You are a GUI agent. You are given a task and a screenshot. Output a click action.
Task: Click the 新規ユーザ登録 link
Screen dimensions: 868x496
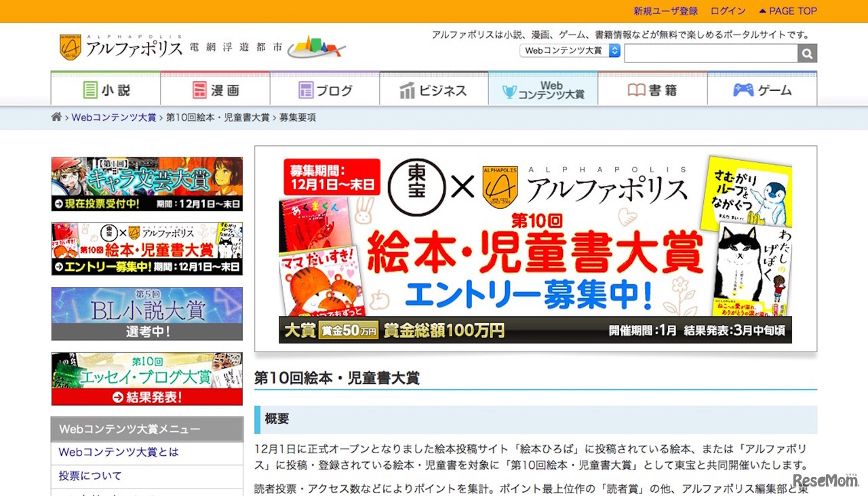click(x=665, y=11)
